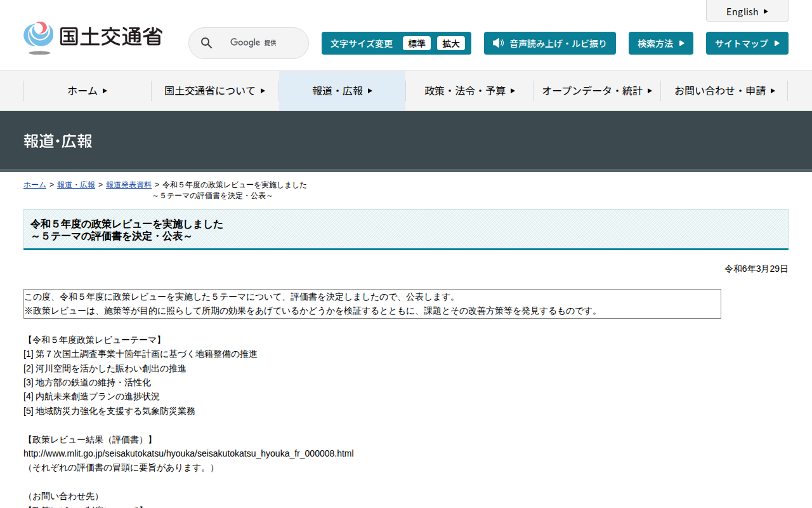Expand 国土交通省について menu
This screenshot has width=812, height=508.
point(214,91)
